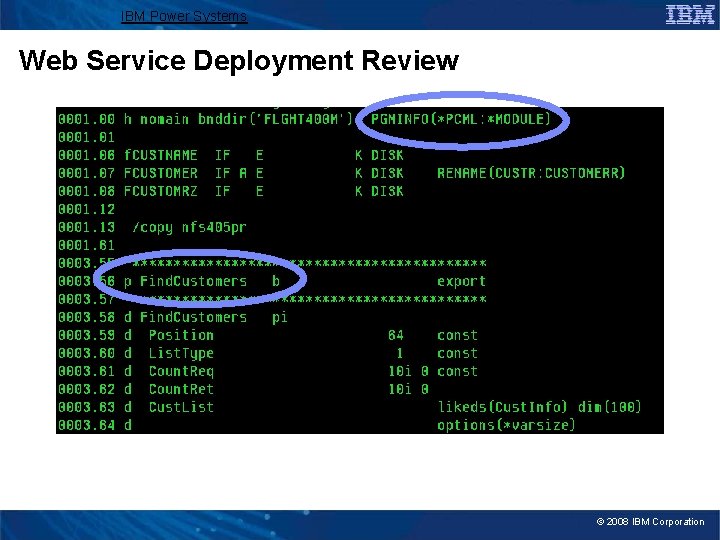This screenshot has height=540, width=720.
Task: Click DISK on the FCUSTOMRZ line
Action: tap(387, 191)
